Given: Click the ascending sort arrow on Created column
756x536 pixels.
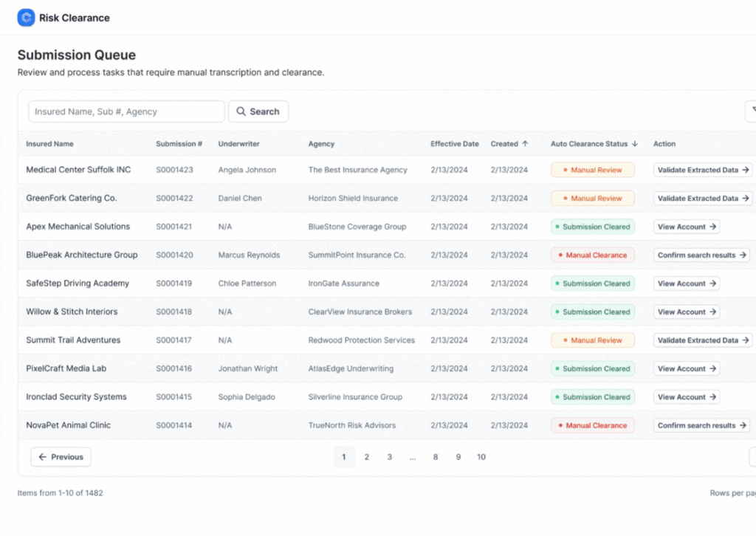Looking at the screenshot, I should [526, 143].
